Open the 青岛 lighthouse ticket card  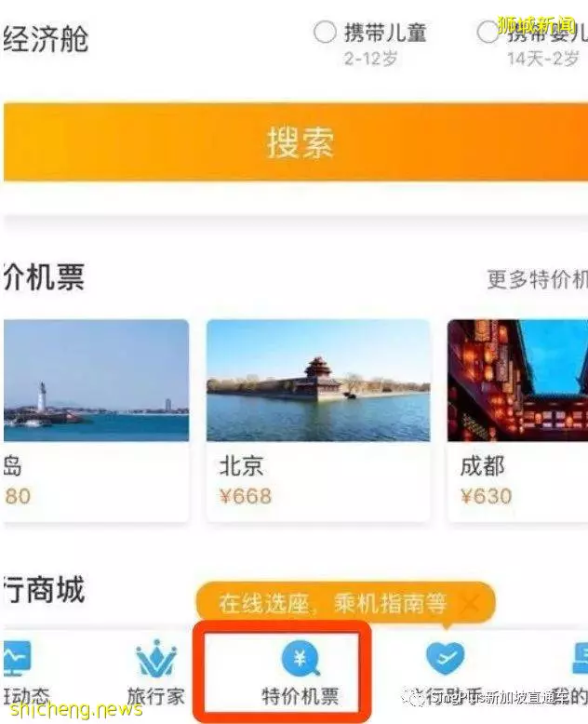(96, 421)
